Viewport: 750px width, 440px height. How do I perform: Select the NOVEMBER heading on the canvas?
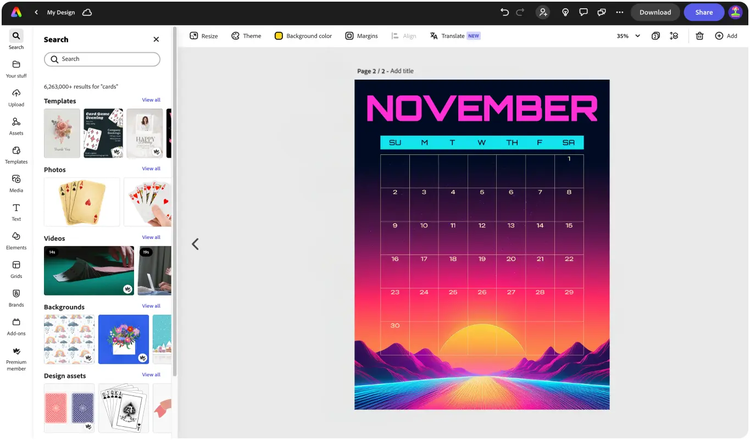coord(482,108)
